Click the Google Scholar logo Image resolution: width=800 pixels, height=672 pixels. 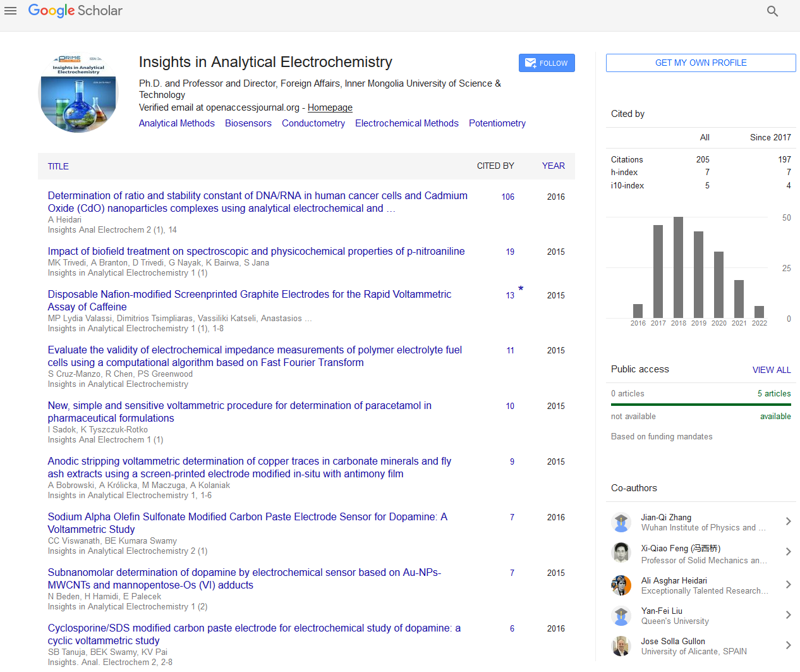pos(75,11)
